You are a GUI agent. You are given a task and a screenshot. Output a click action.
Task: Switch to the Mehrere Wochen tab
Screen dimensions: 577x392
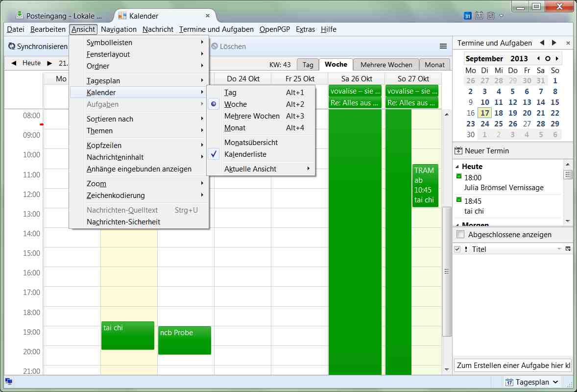point(386,65)
